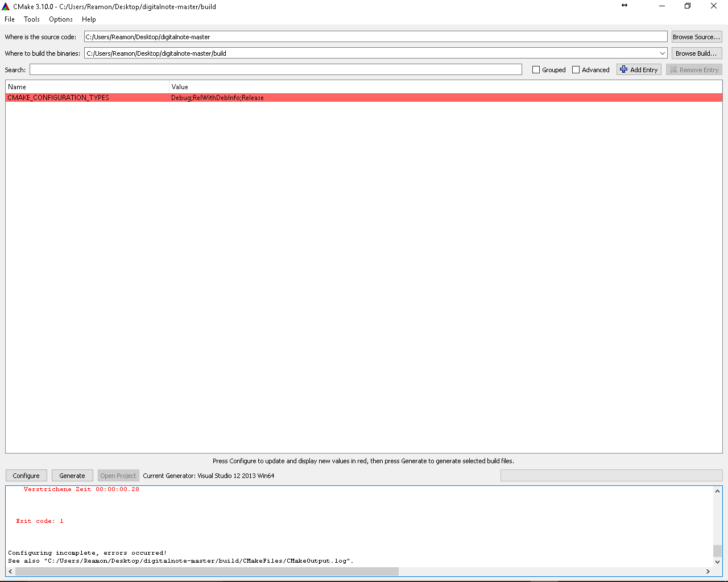The height and width of the screenshot is (582, 728).
Task: Click the source code path field
Action: coord(375,36)
